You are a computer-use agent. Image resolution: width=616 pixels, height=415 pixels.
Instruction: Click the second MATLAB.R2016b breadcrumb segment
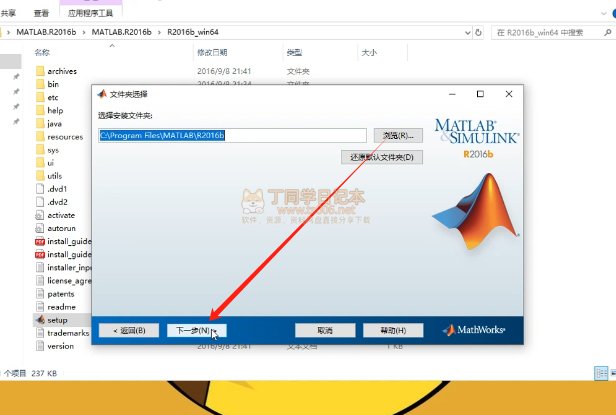tap(121, 32)
